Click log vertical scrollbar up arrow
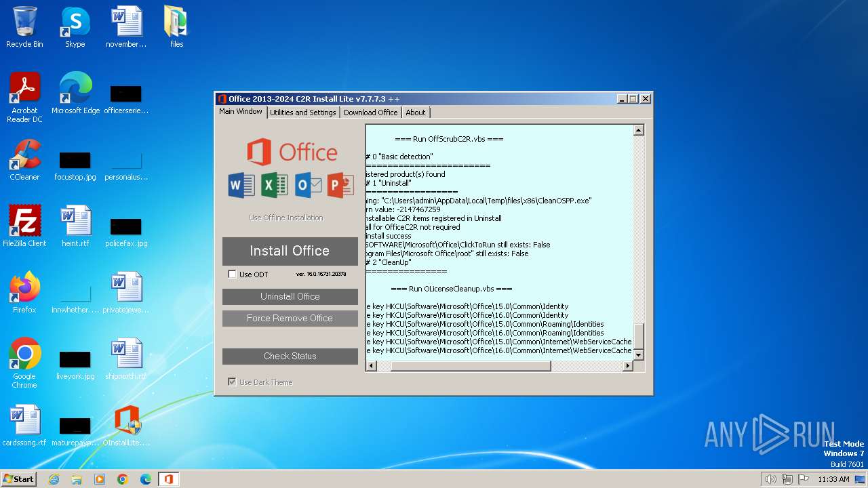 tap(638, 130)
